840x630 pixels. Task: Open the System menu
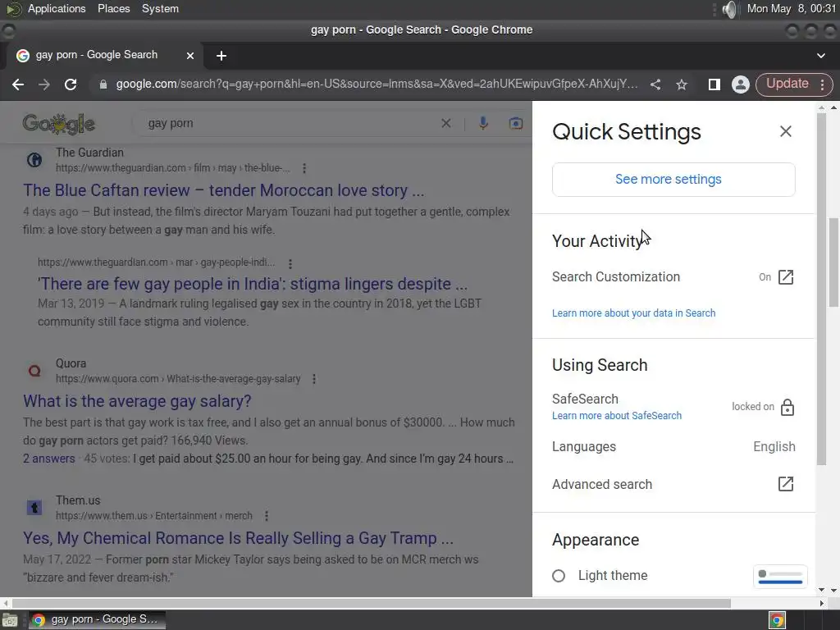pyautogui.click(x=160, y=8)
